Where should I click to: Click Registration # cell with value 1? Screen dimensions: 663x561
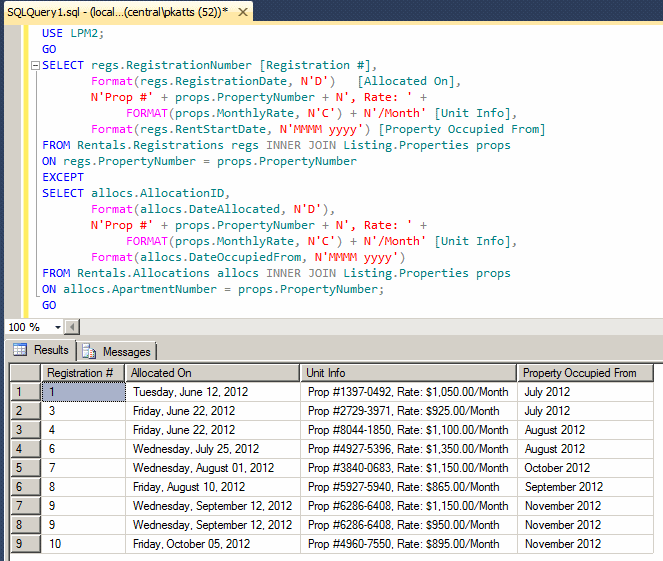83,392
